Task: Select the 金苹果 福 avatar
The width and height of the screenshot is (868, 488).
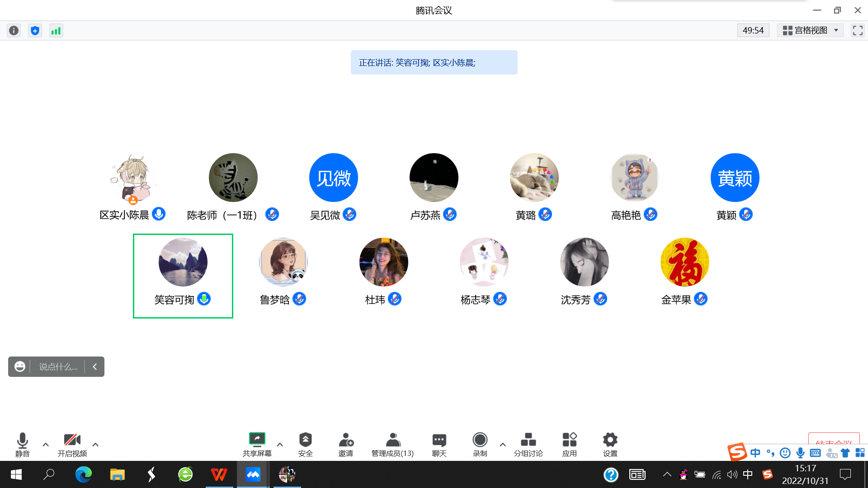Action: 685,262
